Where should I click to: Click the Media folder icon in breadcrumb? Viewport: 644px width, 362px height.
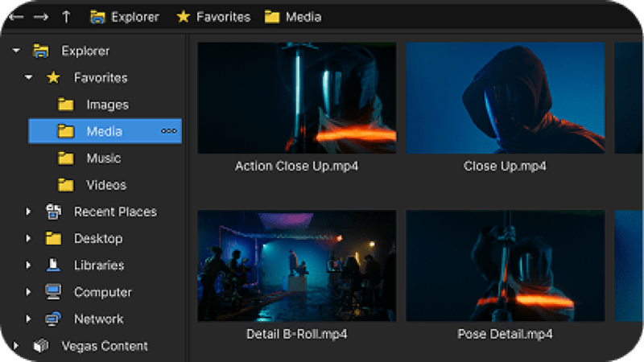272,17
